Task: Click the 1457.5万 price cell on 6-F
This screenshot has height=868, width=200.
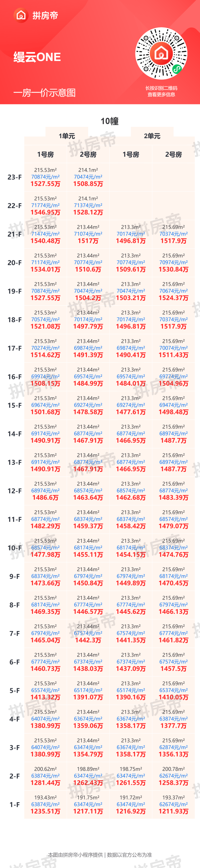Action: tap(174, 669)
